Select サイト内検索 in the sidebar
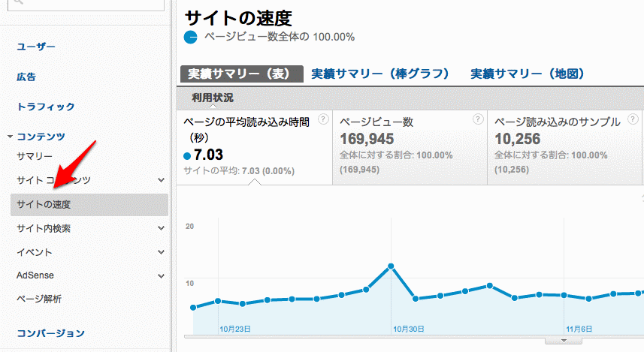The width and height of the screenshot is (644, 352). coord(44,228)
